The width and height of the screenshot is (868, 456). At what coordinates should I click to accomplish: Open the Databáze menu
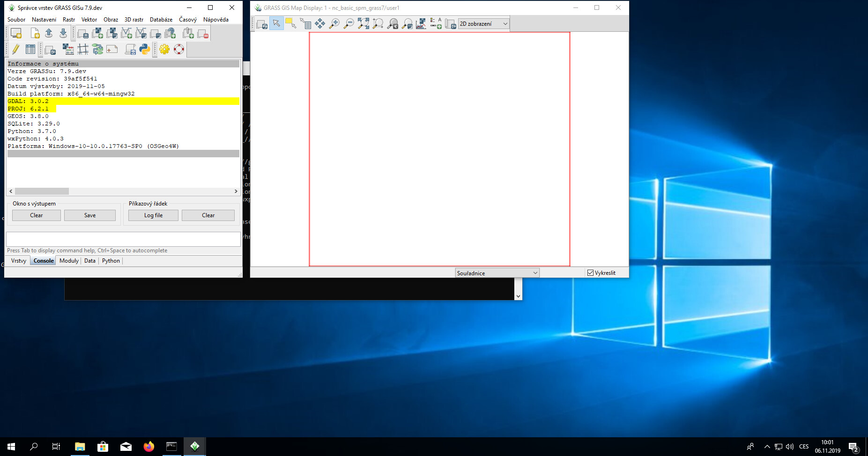pyautogui.click(x=161, y=20)
